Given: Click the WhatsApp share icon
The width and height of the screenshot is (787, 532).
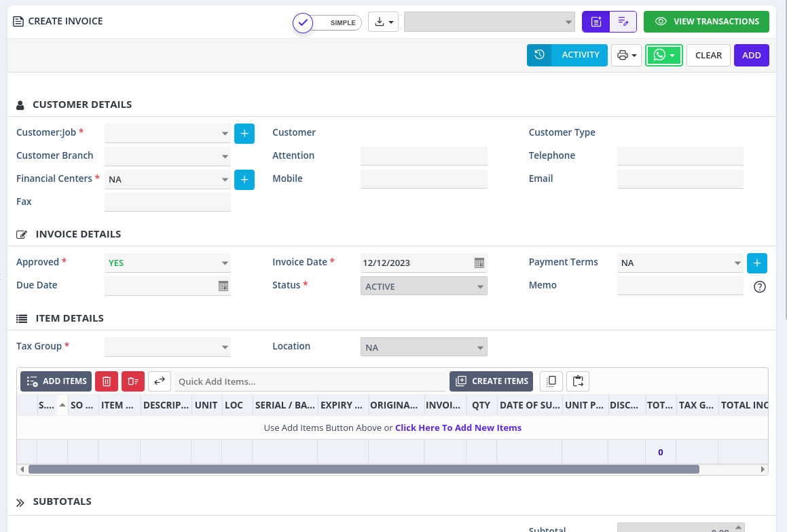Looking at the screenshot, I should coord(659,56).
